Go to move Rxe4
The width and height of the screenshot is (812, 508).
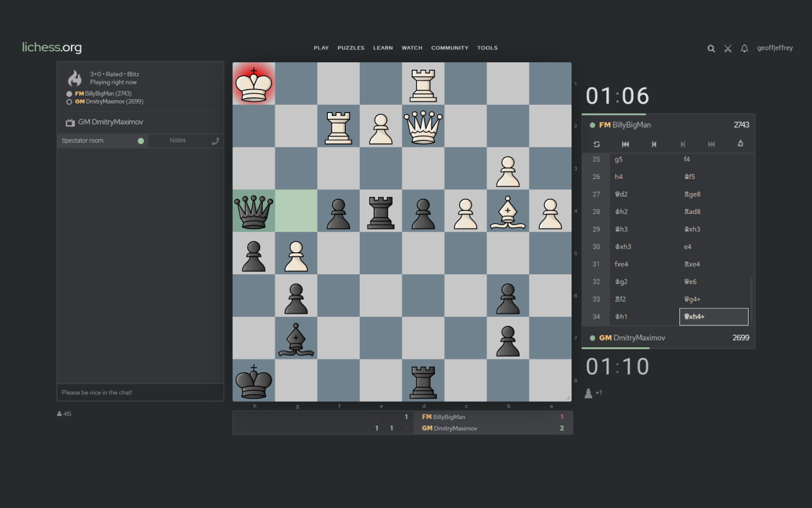coord(714,264)
